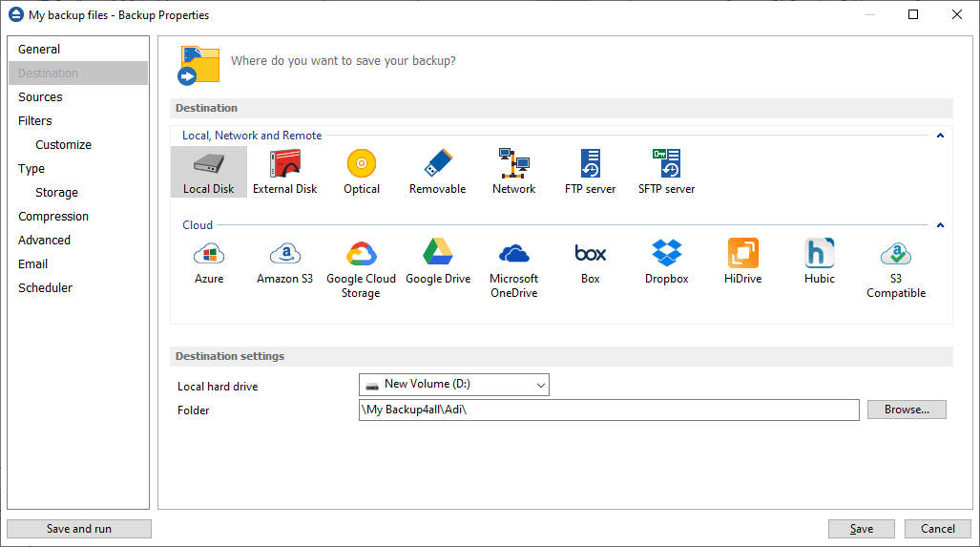Select Local Disk destination
Image resolution: width=980 pixels, height=547 pixels.
pos(209,172)
